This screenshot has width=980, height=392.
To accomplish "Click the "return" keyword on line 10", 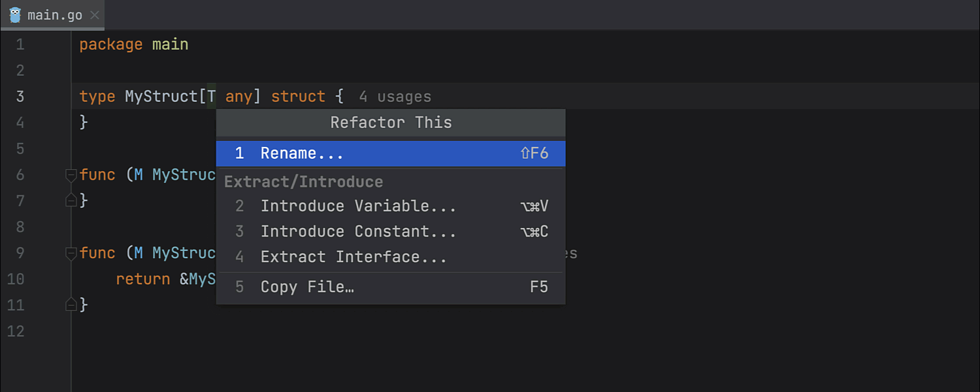I will [x=143, y=280].
